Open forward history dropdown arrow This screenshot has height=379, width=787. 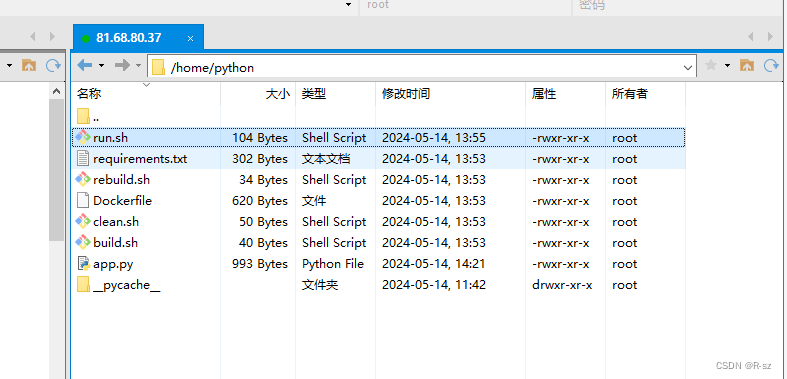(x=139, y=66)
